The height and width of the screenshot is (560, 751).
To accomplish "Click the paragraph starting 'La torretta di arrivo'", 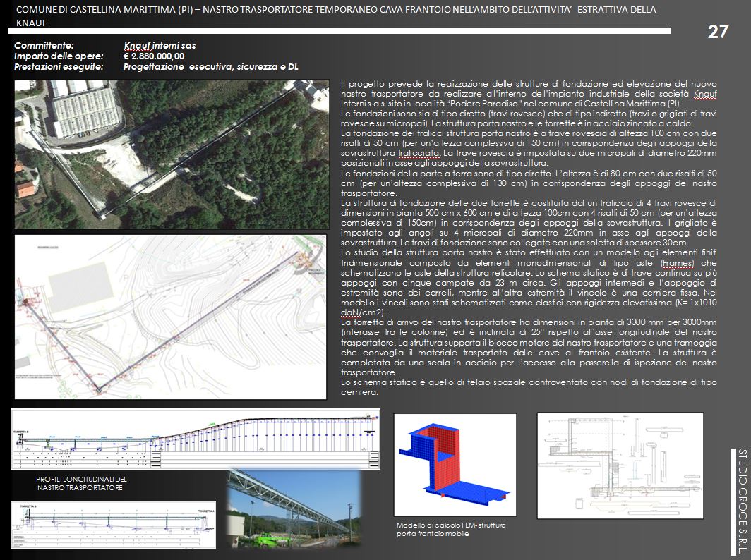I will pos(529,348).
